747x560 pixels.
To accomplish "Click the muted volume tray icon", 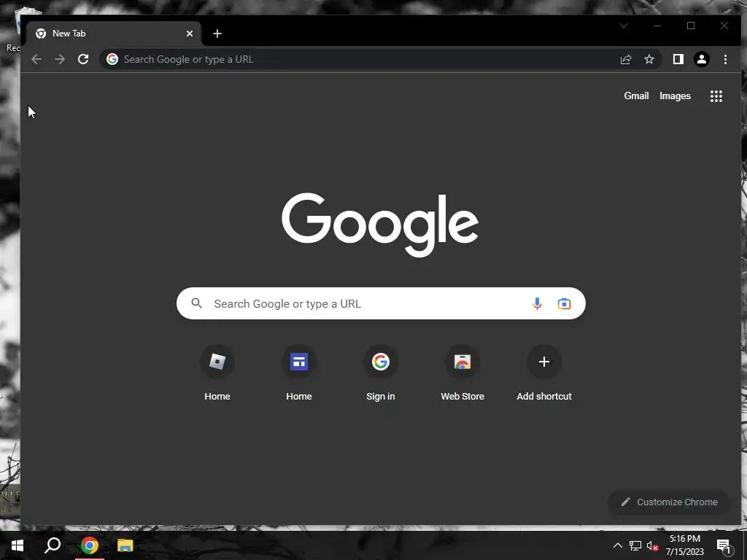I will 652,545.
